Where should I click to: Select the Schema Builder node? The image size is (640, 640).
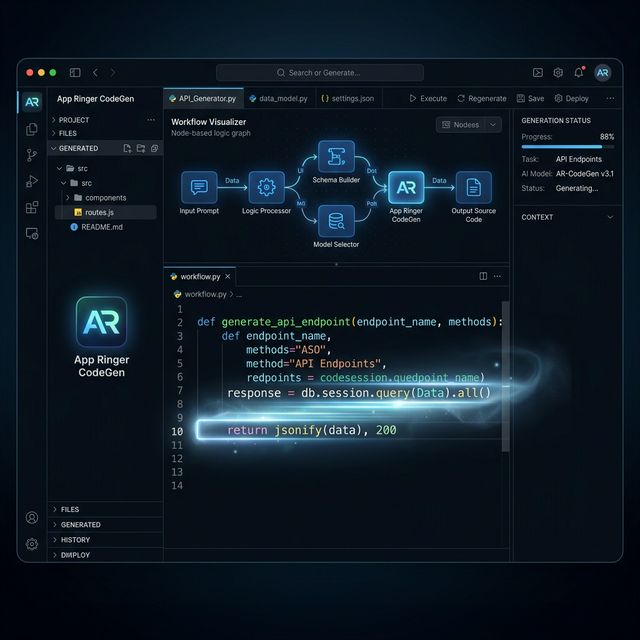[336, 157]
